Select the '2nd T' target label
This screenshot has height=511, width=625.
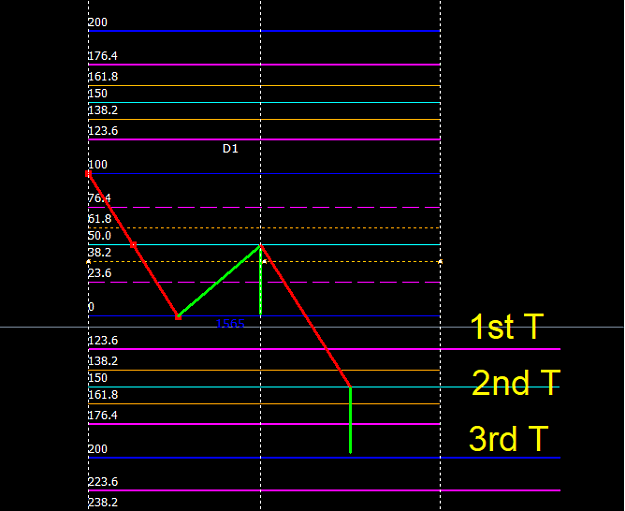pyautogui.click(x=516, y=383)
